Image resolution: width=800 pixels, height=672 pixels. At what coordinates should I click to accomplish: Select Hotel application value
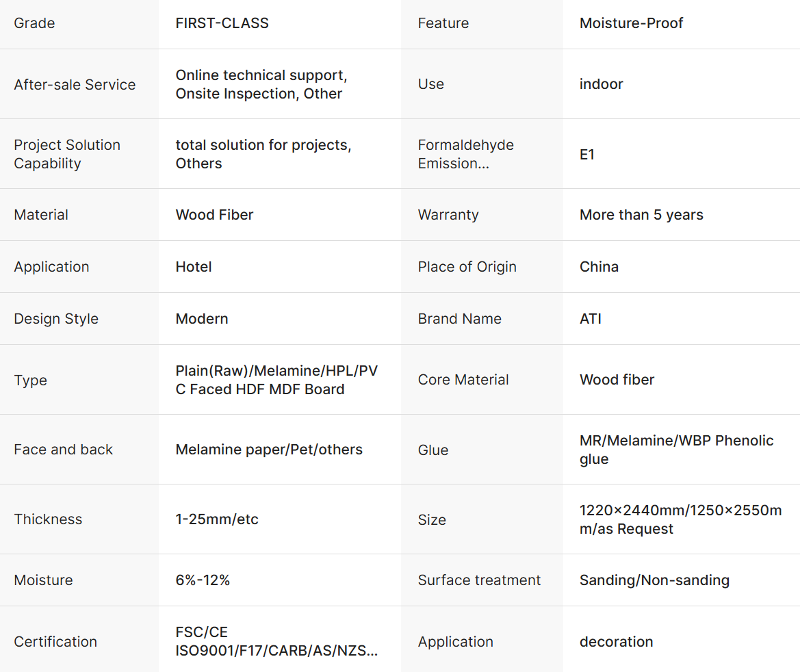tap(194, 267)
